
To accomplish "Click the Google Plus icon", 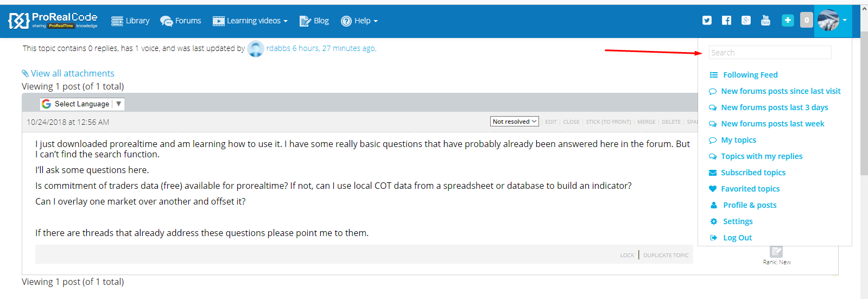I will (746, 21).
